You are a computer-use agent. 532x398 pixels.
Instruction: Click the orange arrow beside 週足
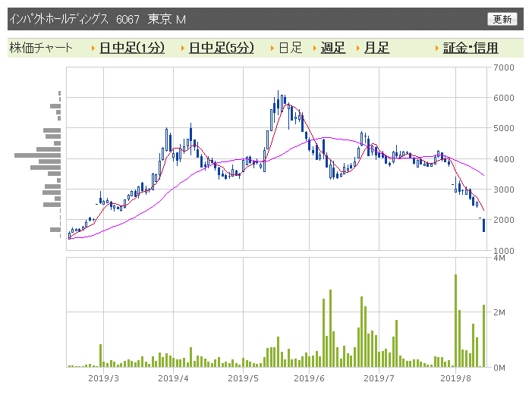tap(314, 49)
